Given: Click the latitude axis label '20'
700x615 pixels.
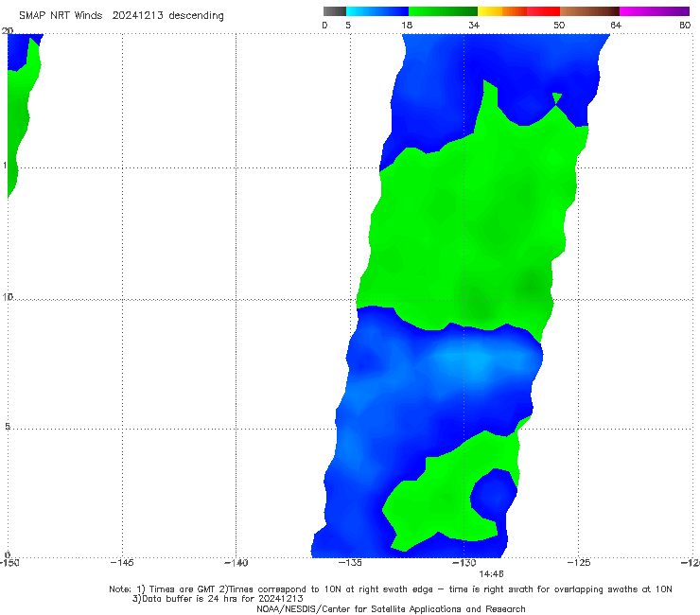Looking at the screenshot, I should tap(8, 30).
